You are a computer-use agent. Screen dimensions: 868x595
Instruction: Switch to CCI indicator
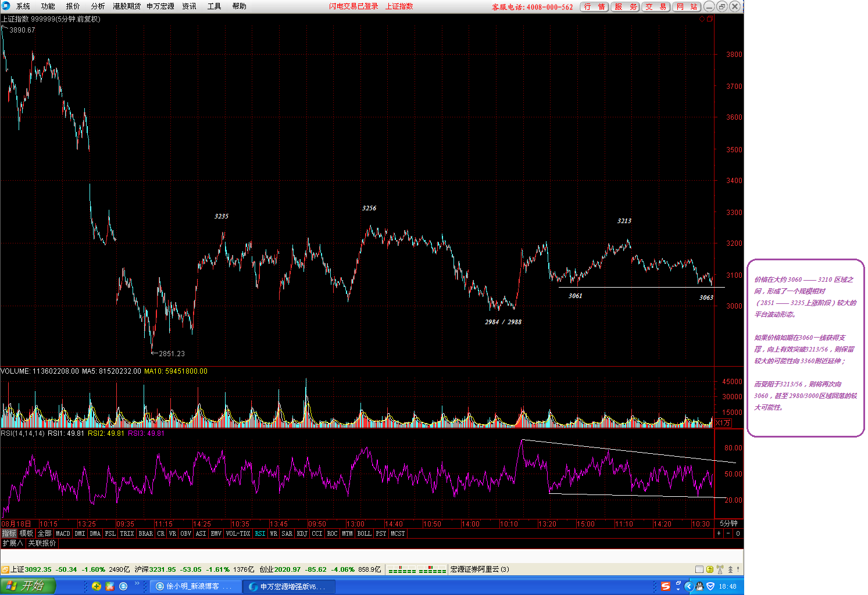(317, 533)
